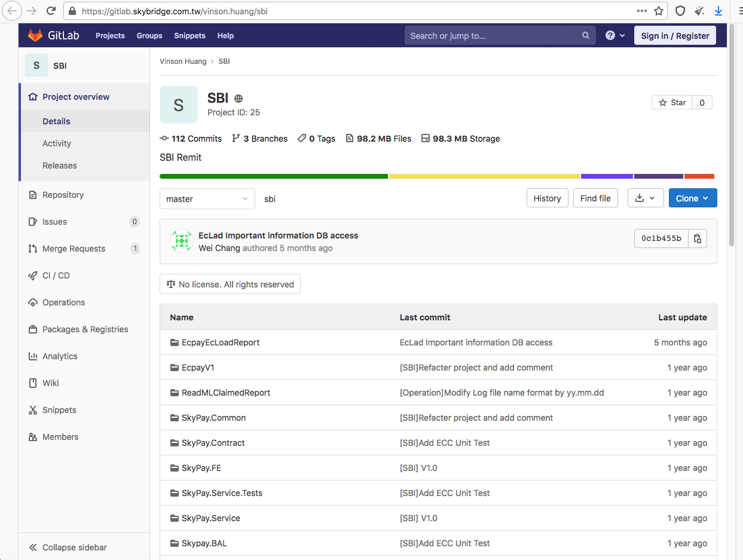743x560 pixels.
Task: Click the site lock icon in address bar
Action: point(72,11)
